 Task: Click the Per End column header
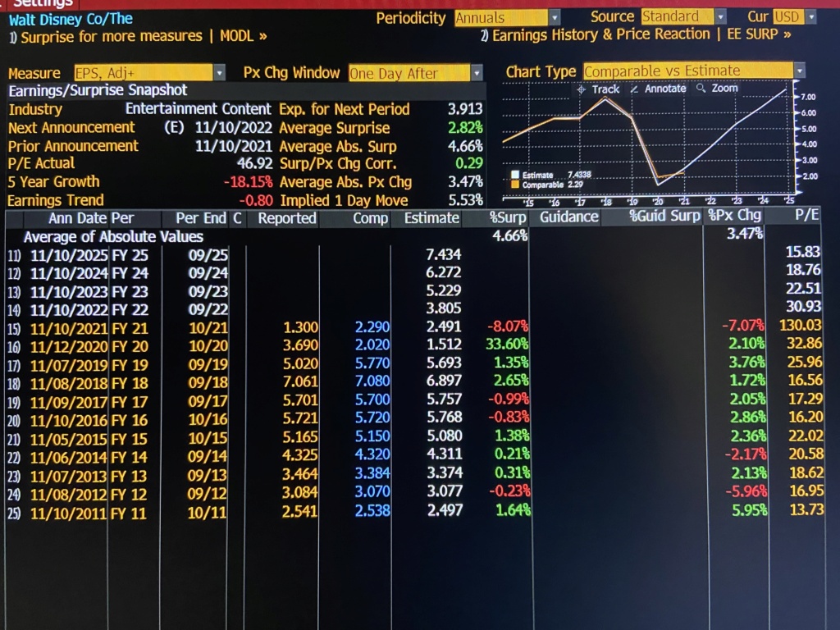(201, 218)
